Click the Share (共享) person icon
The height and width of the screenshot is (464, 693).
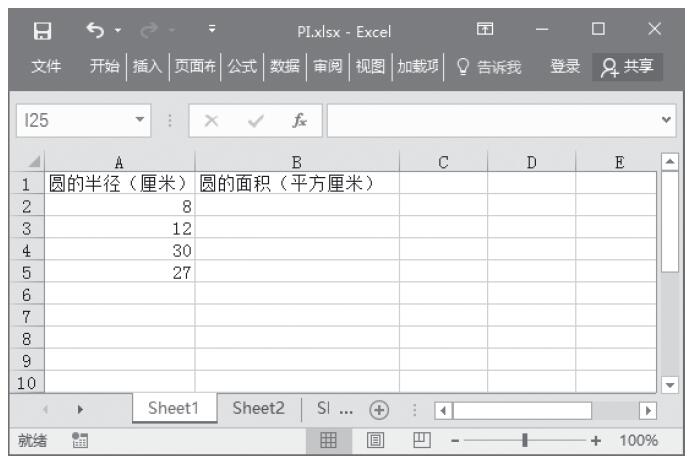610,67
